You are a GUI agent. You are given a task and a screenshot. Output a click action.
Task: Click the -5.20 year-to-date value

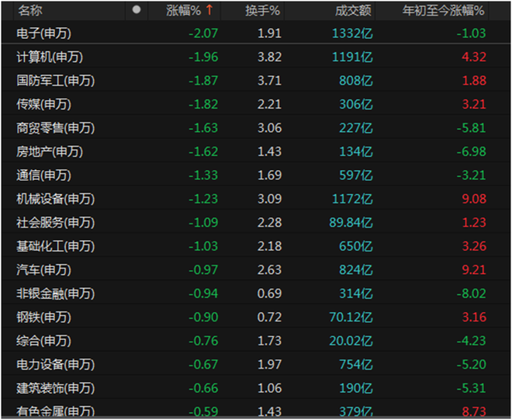471,365
